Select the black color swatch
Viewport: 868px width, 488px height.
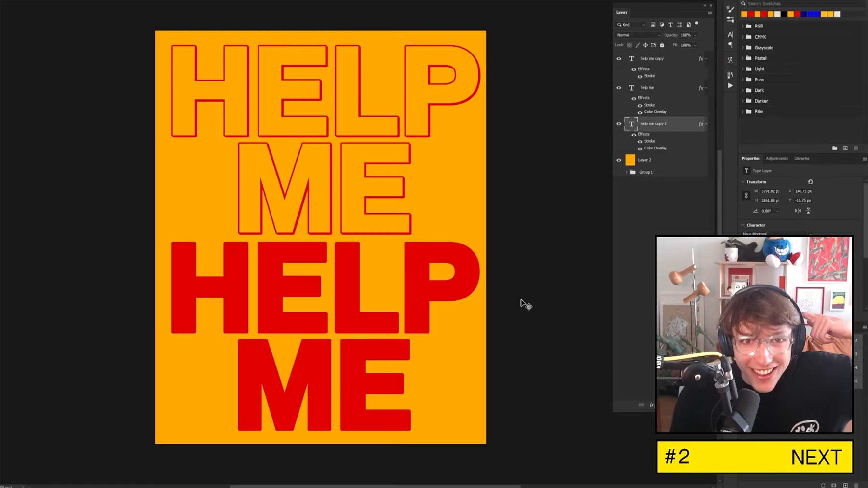point(784,14)
